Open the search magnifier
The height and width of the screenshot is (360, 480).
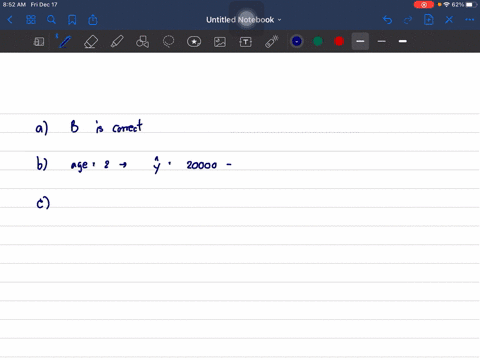coord(51,20)
